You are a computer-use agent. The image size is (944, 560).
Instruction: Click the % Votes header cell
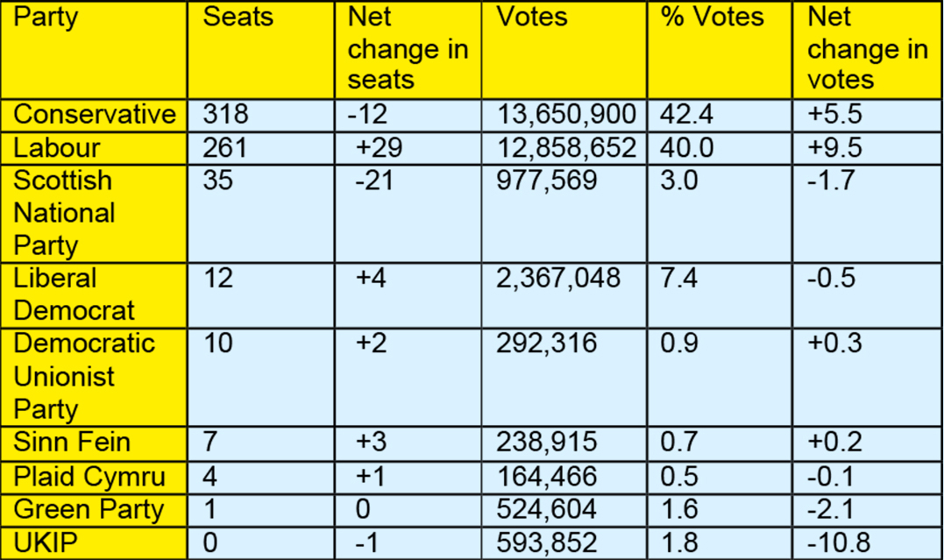pyautogui.click(x=720, y=50)
